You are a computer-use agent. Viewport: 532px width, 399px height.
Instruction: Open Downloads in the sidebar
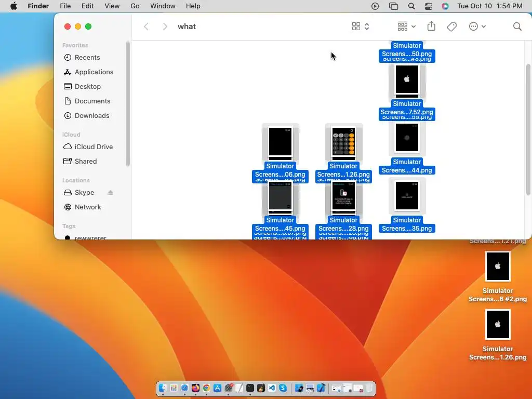click(x=92, y=116)
